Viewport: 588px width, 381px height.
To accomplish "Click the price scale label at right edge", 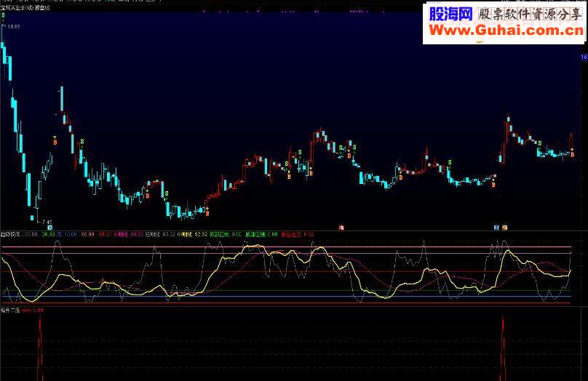I will pyautogui.click(x=584, y=57).
